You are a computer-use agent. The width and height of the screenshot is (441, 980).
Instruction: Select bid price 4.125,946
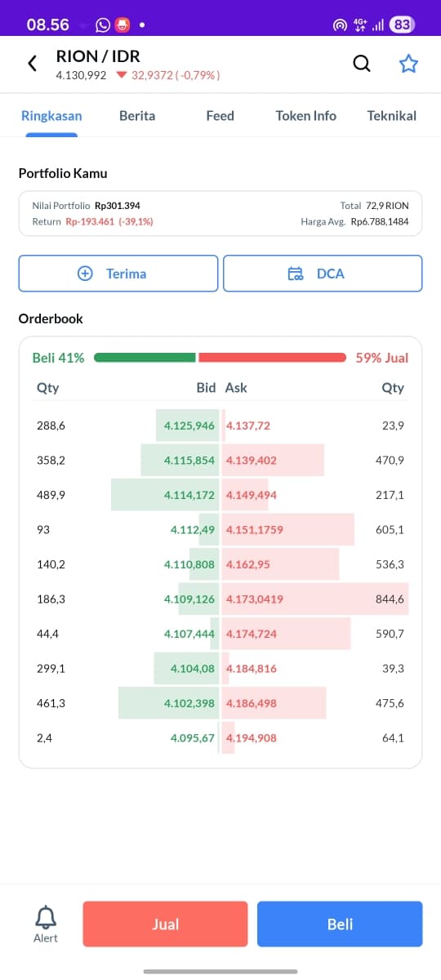tap(189, 425)
